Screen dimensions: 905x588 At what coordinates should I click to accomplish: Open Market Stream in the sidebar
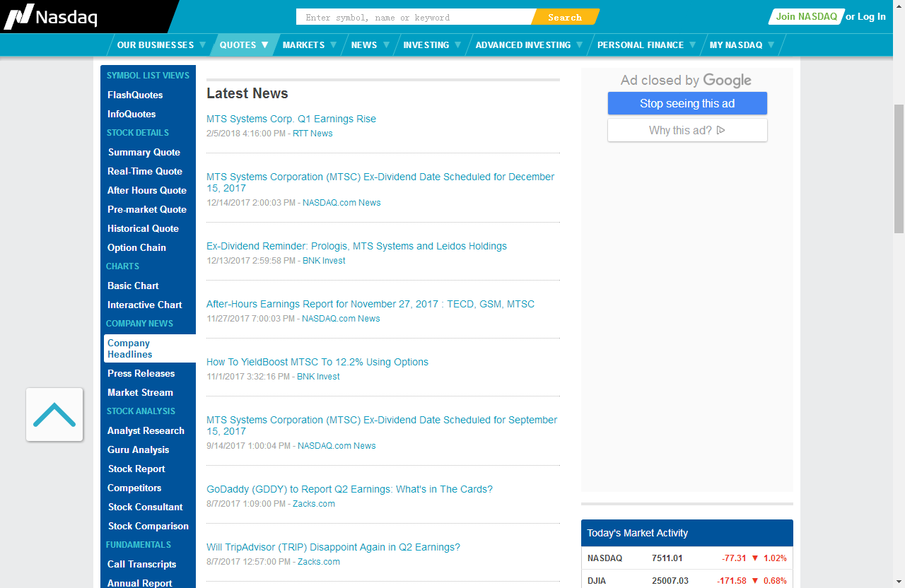pos(140,392)
